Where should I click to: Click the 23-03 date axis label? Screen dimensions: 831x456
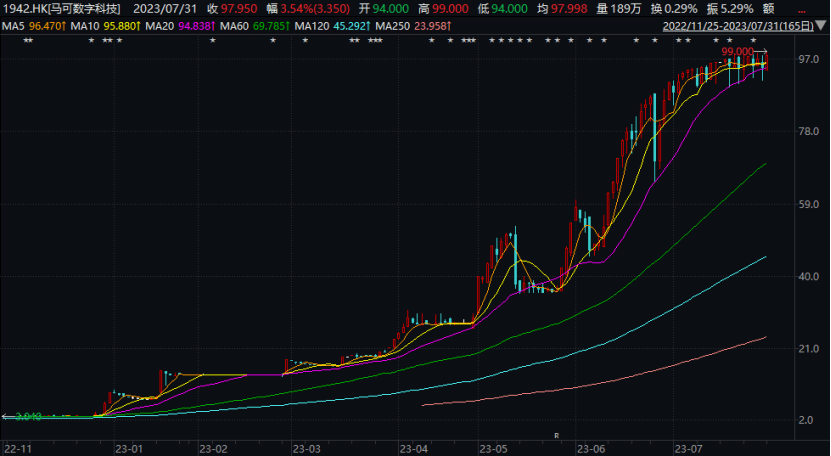click(306, 449)
